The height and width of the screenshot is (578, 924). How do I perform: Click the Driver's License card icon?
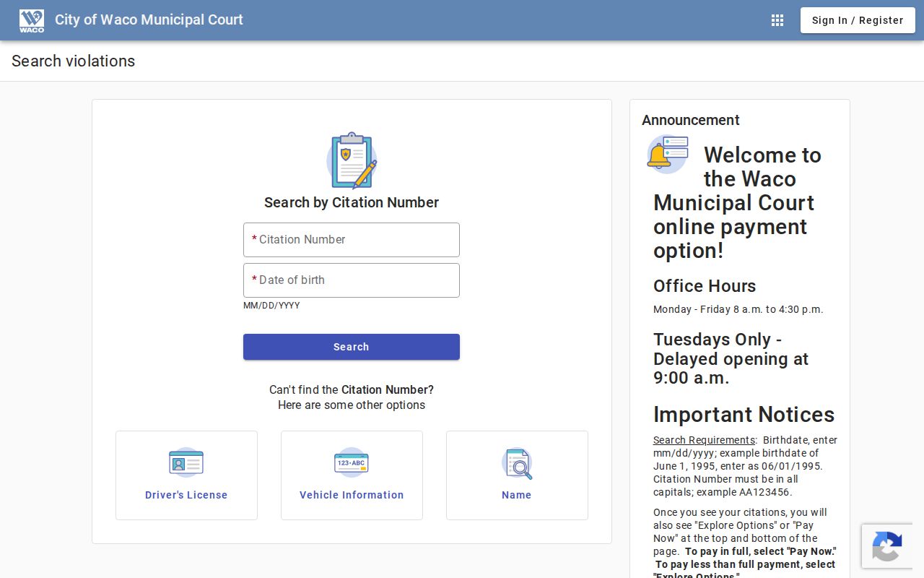tap(186, 462)
